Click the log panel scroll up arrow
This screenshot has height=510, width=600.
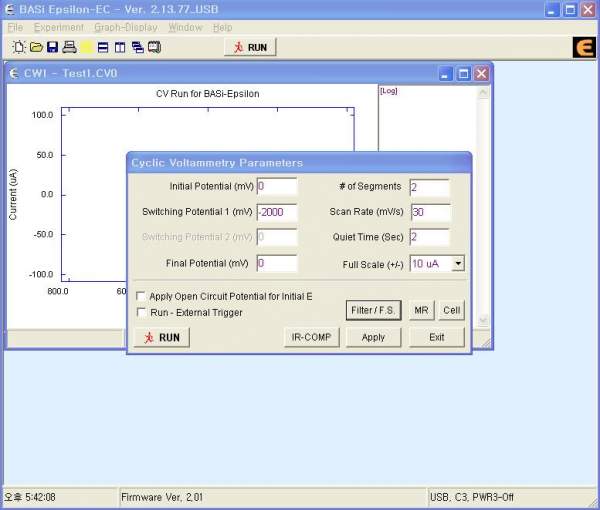(483, 92)
